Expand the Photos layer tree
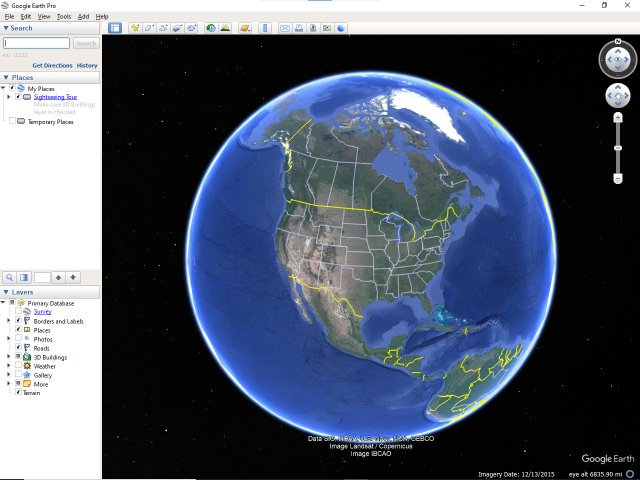640x480 pixels. coord(9,339)
